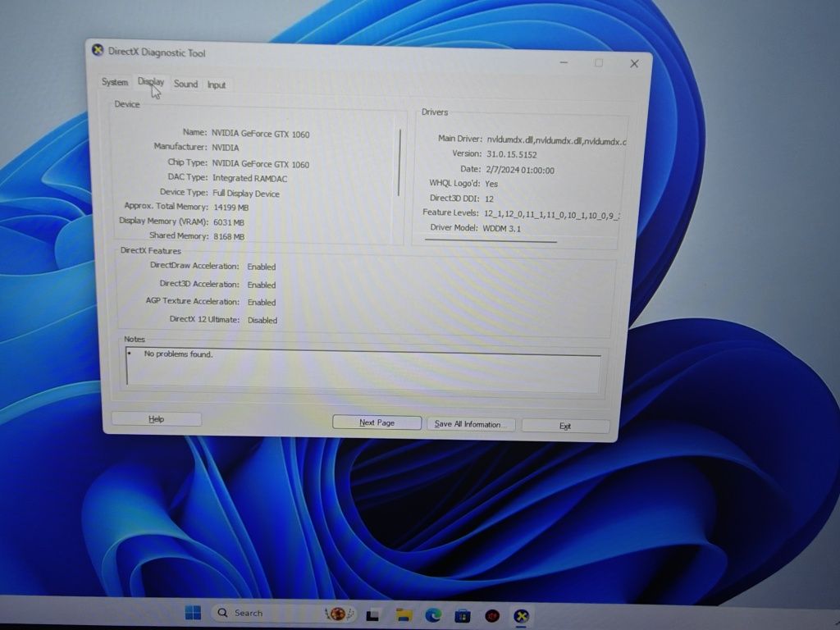This screenshot has height=630, width=840.
Task: Open File Explorer from the taskbar
Action: [x=404, y=615]
